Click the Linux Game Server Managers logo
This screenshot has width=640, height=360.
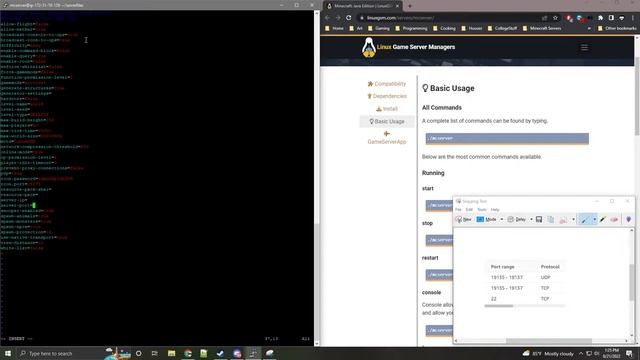(408, 47)
